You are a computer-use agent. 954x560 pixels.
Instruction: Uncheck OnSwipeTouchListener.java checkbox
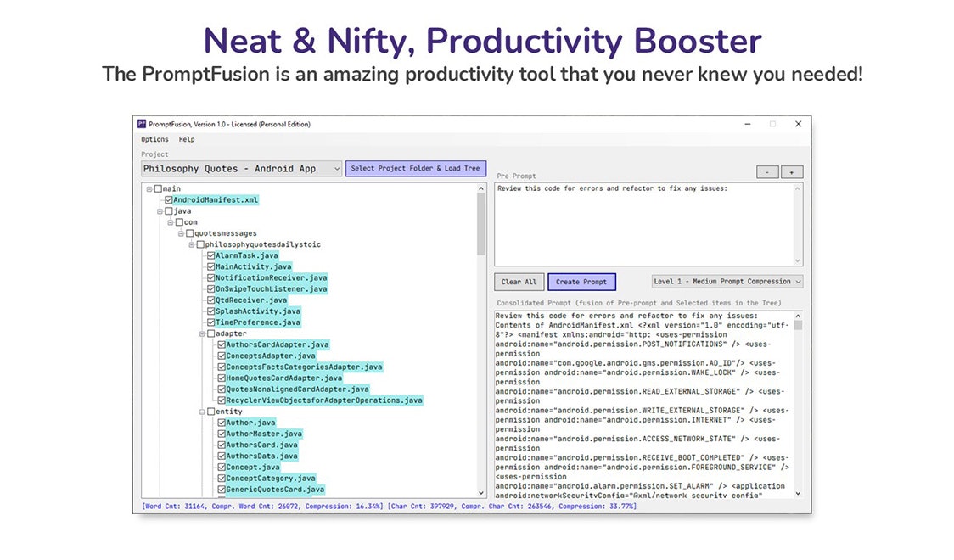[211, 289]
